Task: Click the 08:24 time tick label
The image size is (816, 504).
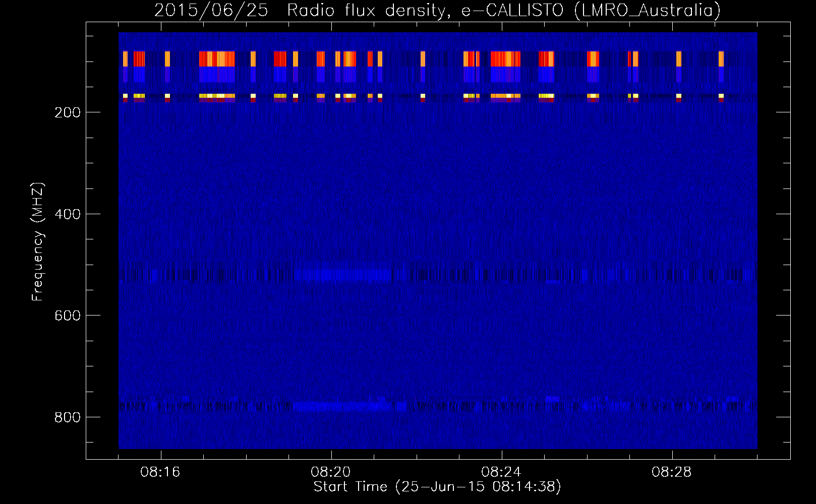Action: (501, 472)
